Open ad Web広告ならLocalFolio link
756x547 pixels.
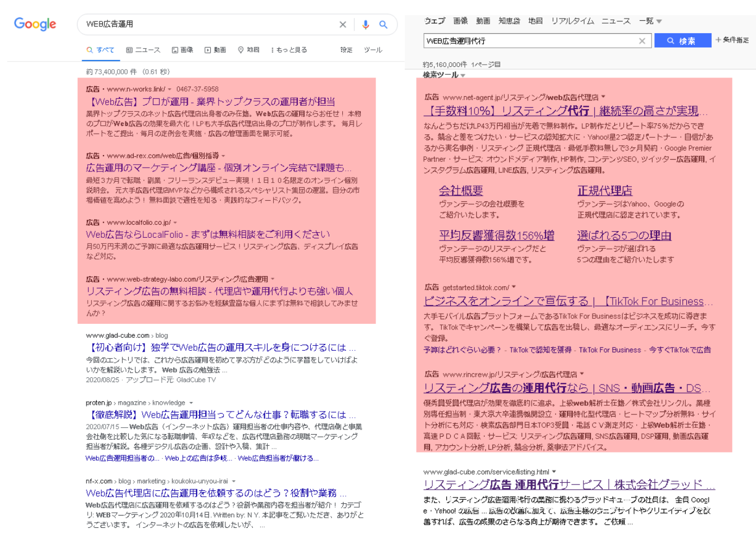tap(208, 234)
